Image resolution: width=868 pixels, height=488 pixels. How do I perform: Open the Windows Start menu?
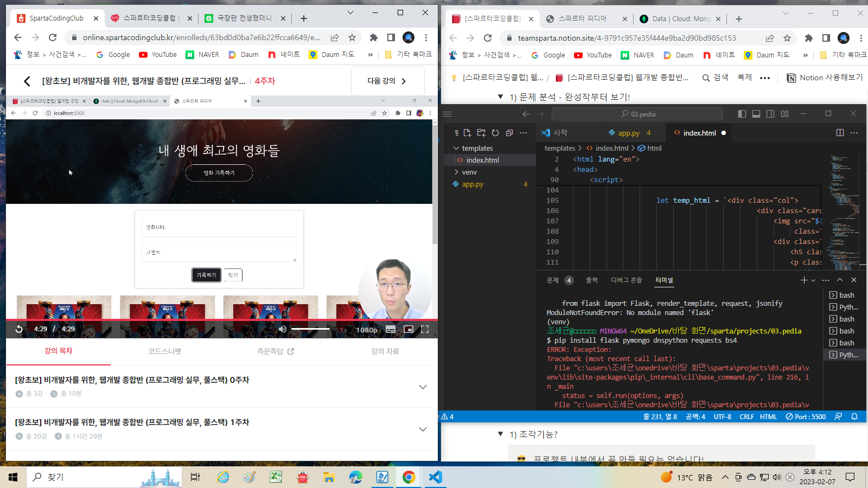13,477
